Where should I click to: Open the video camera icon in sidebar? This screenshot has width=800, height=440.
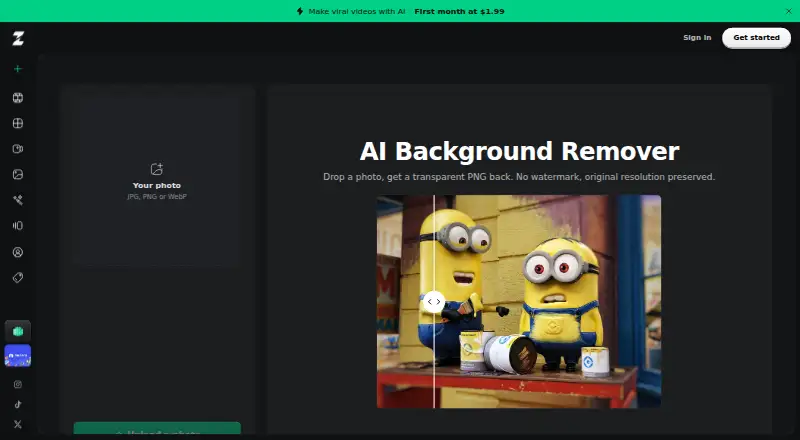tap(18, 149)
